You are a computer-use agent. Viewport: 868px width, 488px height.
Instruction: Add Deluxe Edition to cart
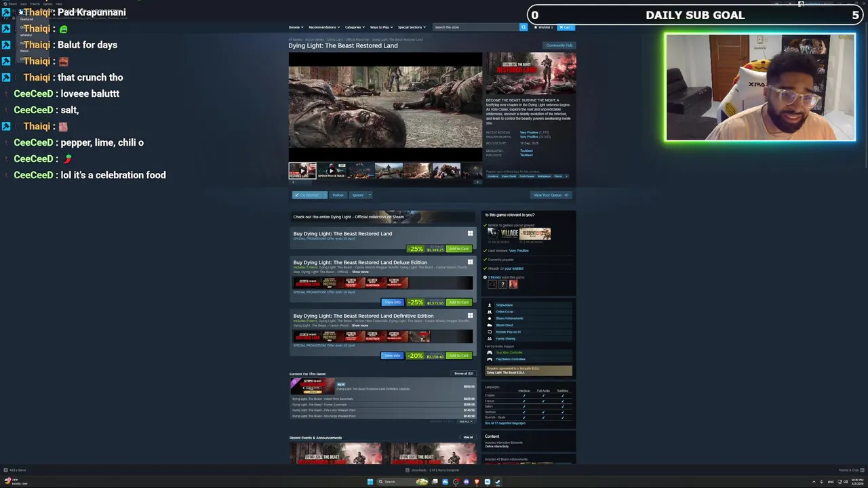[x=459, y=302]
